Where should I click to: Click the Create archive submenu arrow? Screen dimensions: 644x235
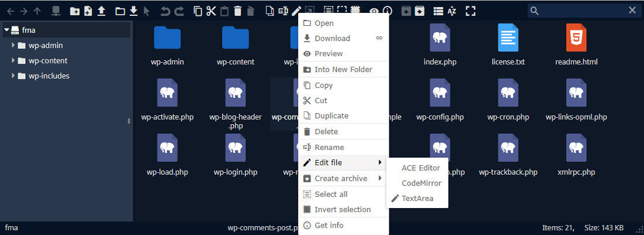(381, 178)
